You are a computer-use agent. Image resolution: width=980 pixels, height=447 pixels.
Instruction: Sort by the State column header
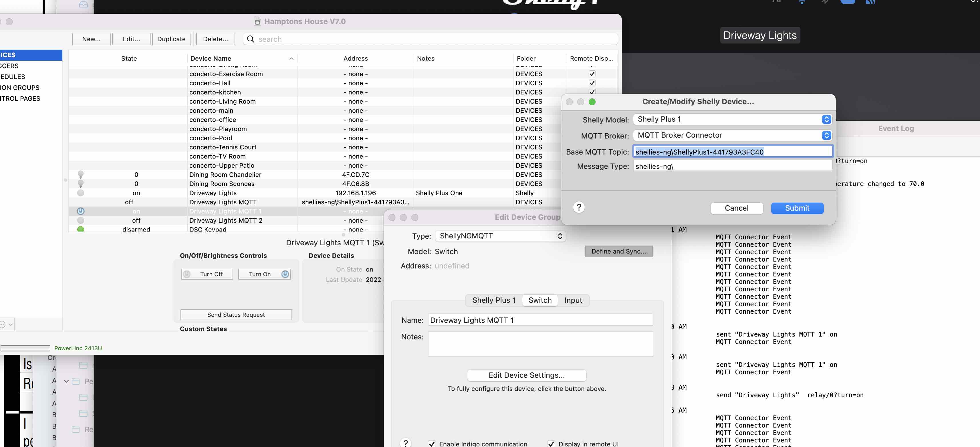pyautogui.click(x=129, y=59)
